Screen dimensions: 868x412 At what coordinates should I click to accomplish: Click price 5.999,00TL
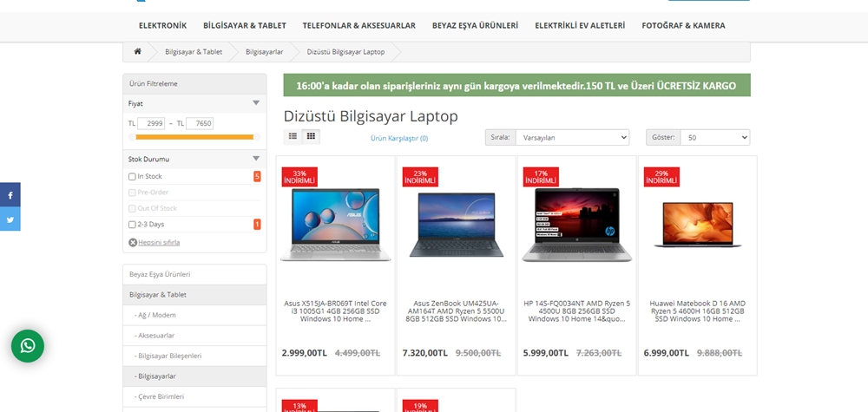546,353
